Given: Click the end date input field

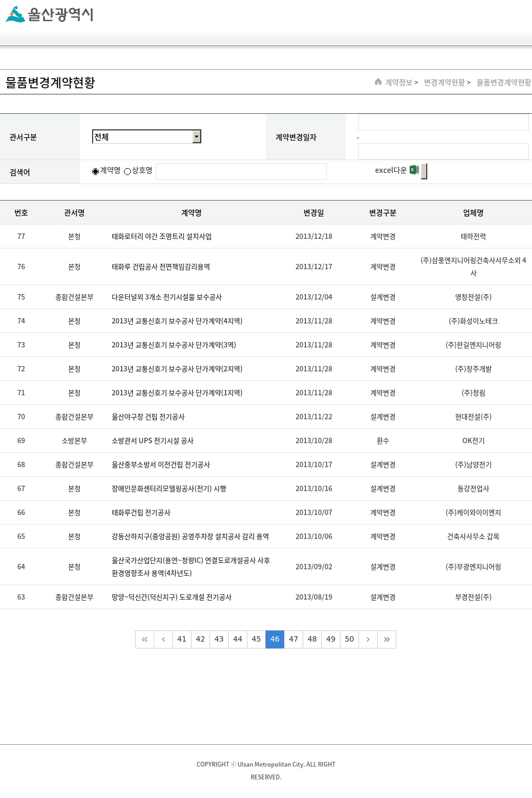Looking at the screenshot, I should (x=443, y=152).
